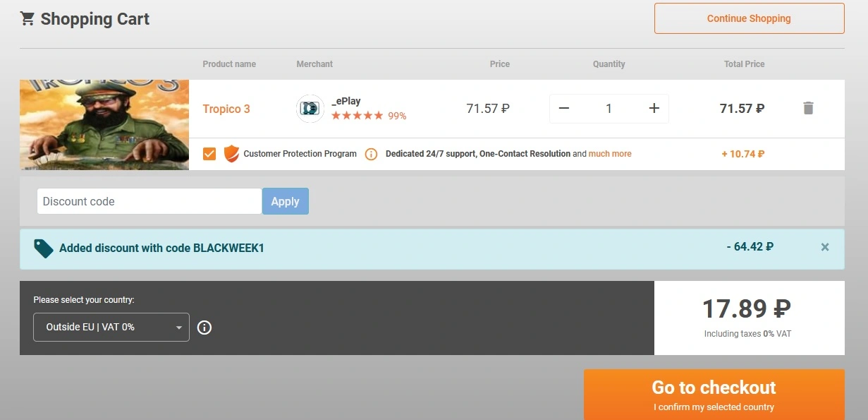Click 'Please select your country:' label
This screenshot has width=868, height=420.
pos(84,300)
